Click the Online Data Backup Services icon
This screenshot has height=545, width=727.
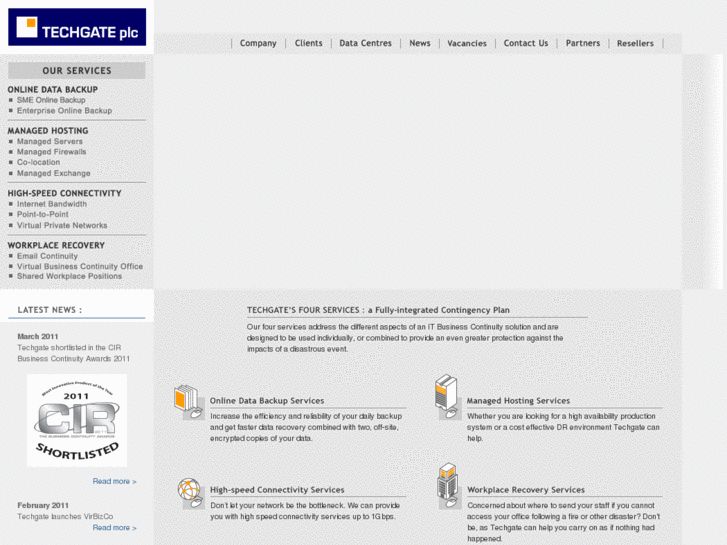pos(189,402)
